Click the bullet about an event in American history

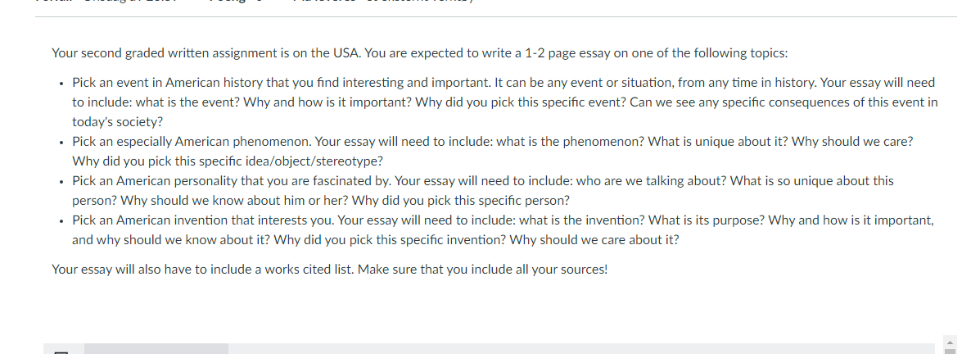click(505, 102)
